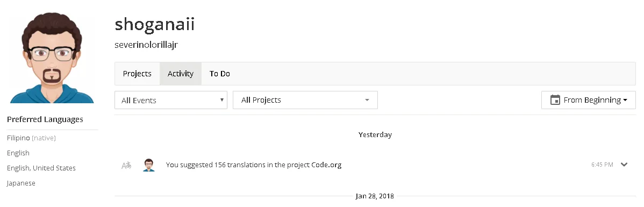The image size is (644, 207).
Task: Expand the activity entry with the chevron arrow
Action: pos(624,165)
